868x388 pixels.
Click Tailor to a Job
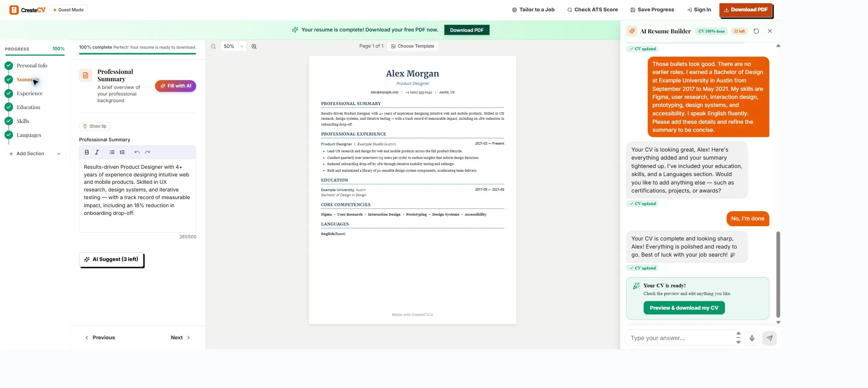tap(533, 10)
